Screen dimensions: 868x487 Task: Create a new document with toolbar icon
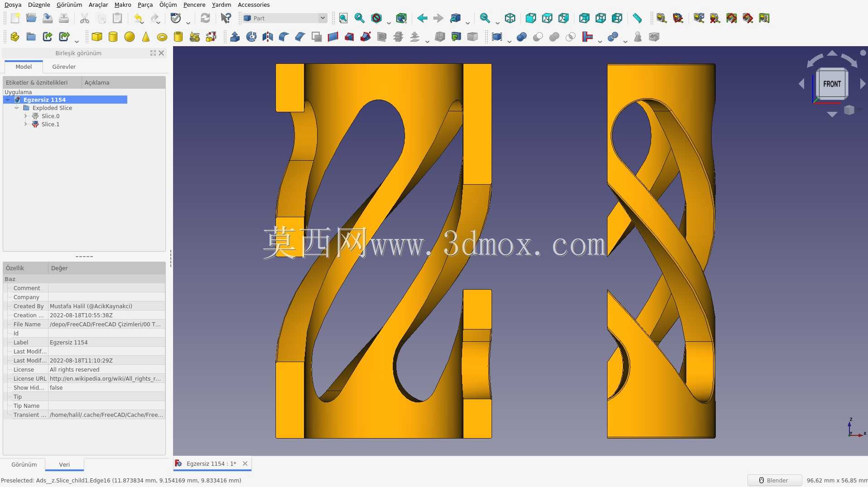point(15,18)
